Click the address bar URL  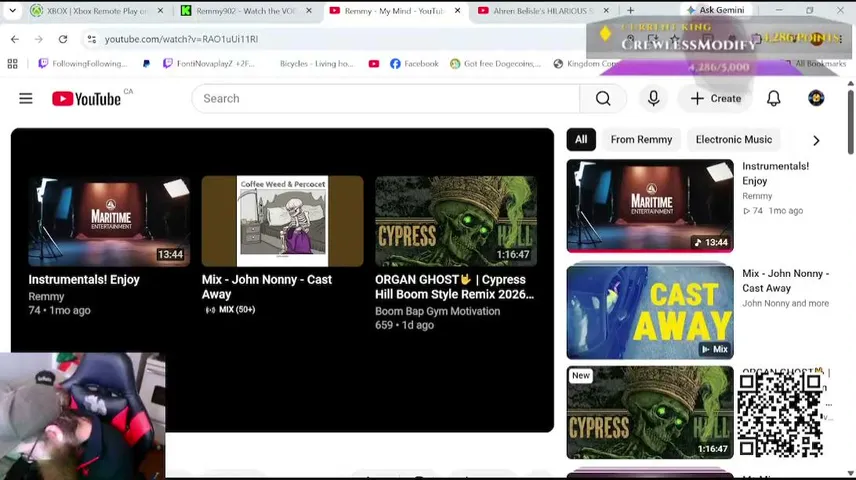coord(181,39)
